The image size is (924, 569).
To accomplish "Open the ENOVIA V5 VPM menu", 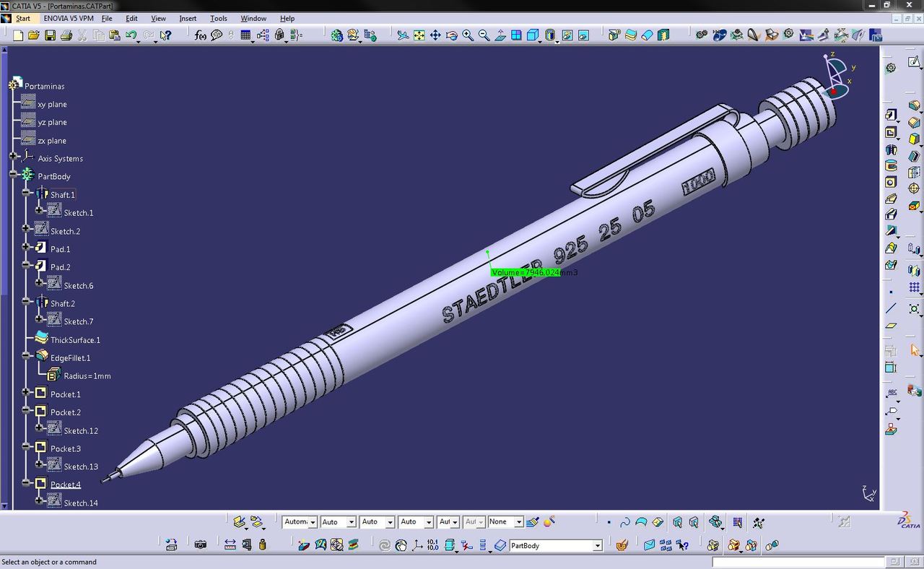I will click(x=69, y=18).
